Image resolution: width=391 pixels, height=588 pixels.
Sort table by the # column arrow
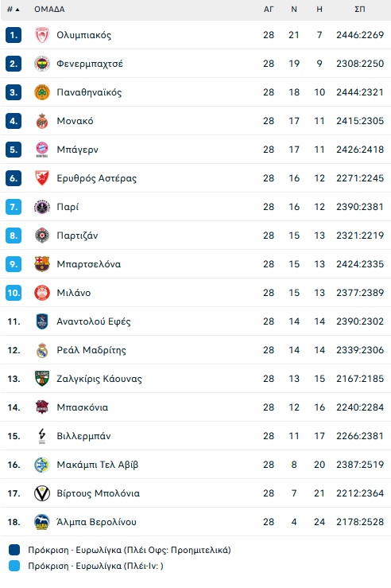click(13, 10)
